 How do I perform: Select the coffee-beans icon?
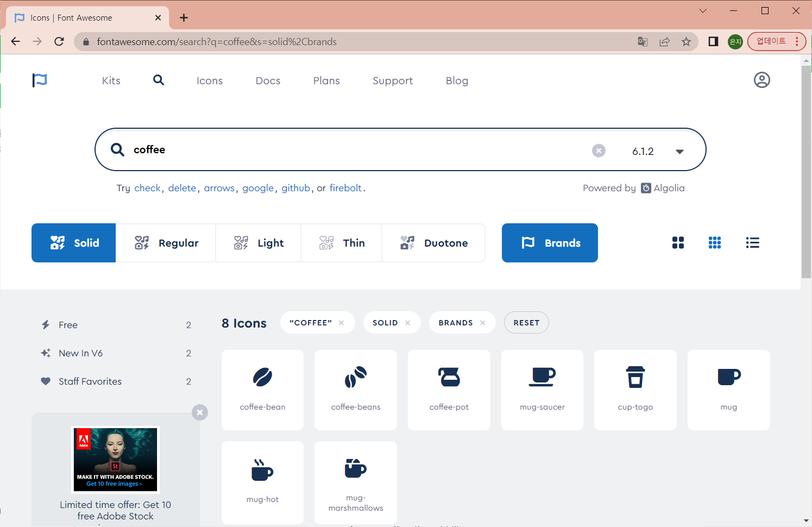(x=356, y=390)
